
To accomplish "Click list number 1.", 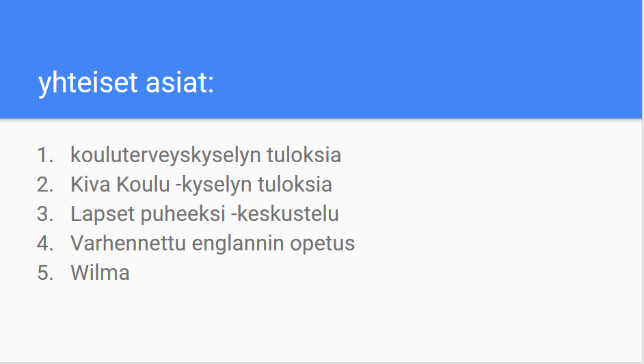I will [44, 155].
